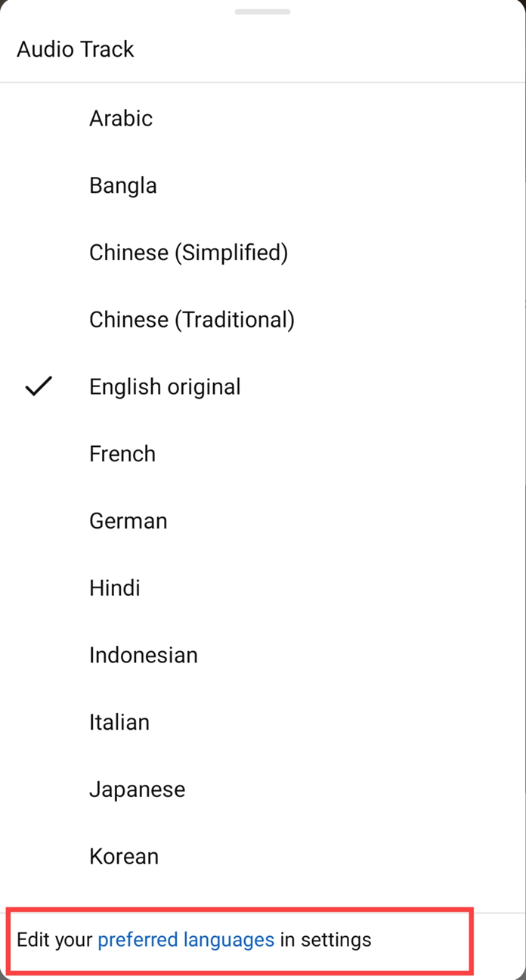Open the preferred languages link

184,940
